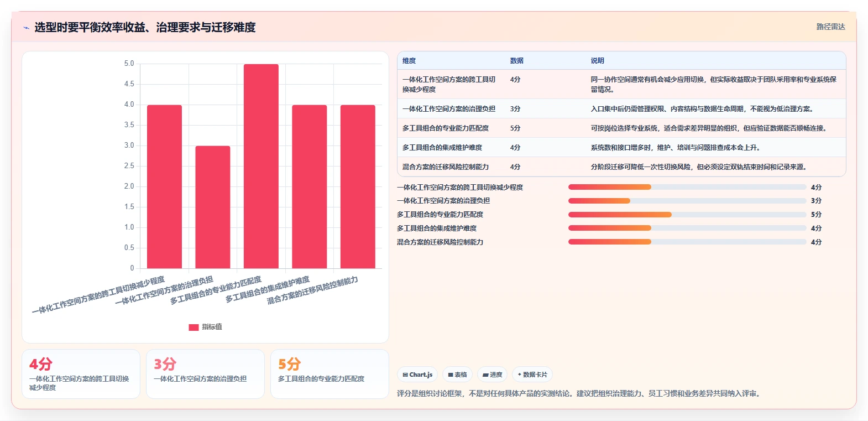Open the 3分 治理负担 data card
868x421 pixels.
[205, 374]
